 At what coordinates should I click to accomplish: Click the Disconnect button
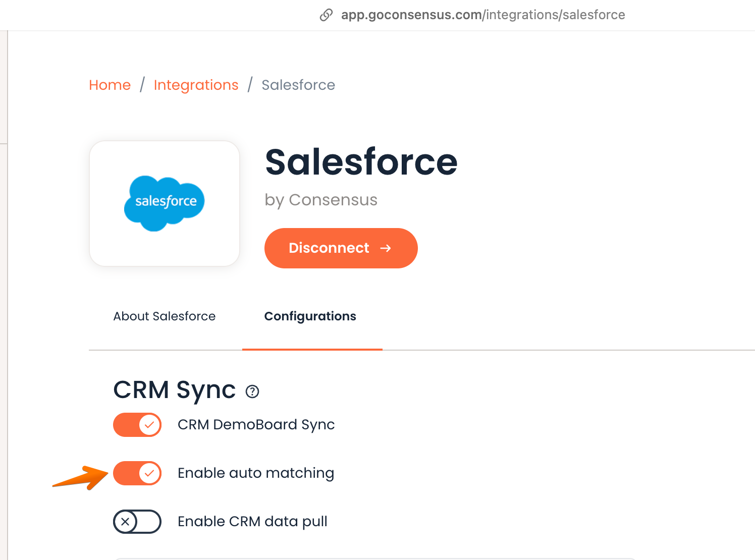click(x=341, y=248)
